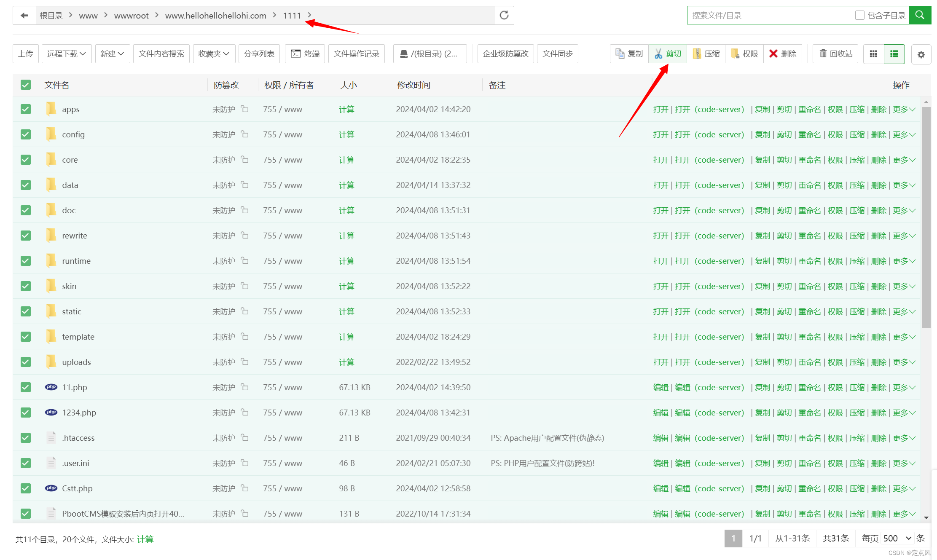This screenshot has height=560, width=937.
Task: Click 重命名 link in config row
Action: click(x=810, y=134)
